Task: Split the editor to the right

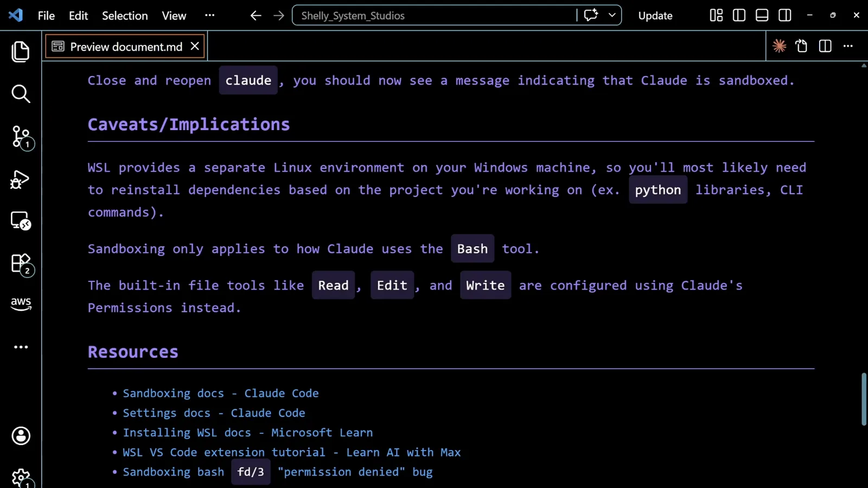Action: pos(825,46)
